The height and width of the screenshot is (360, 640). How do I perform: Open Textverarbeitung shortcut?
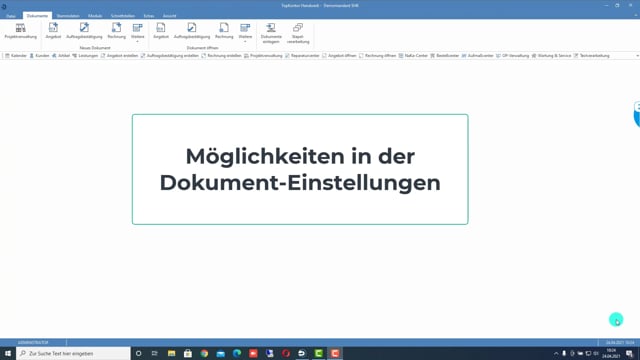coord(591,56)
